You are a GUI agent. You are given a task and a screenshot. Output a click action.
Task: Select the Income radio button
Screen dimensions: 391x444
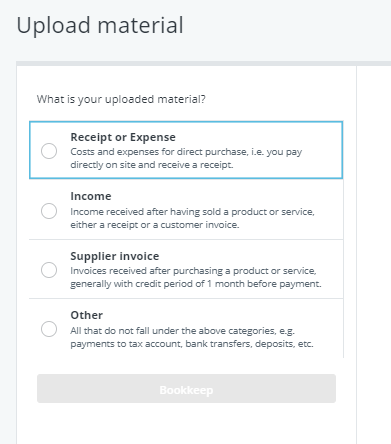(x=49, y=211)
